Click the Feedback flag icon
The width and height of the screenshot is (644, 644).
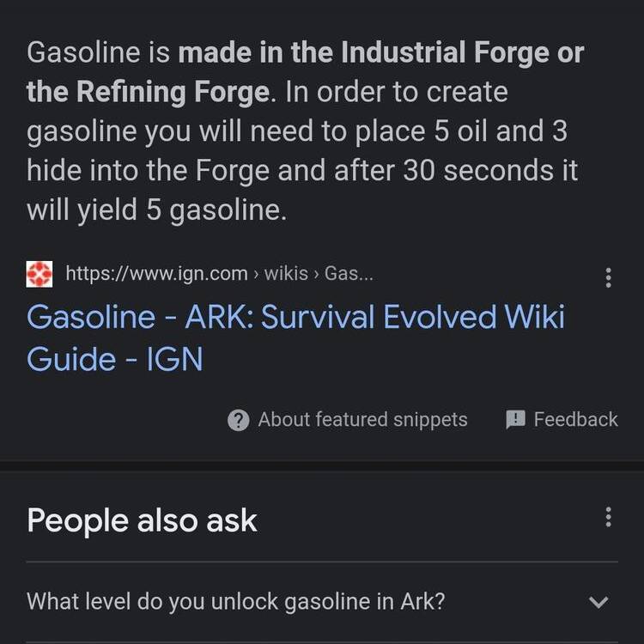click(515, 419)
